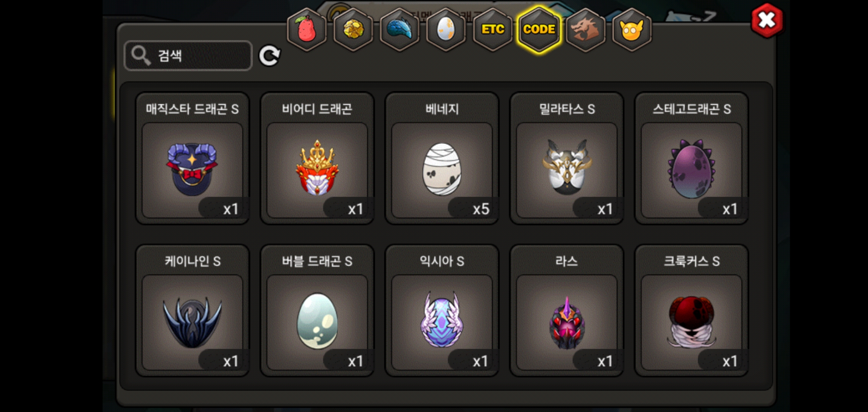Click the 검색 search input field
This screenshot has width=868, height=412.
[x=188, y=56]
